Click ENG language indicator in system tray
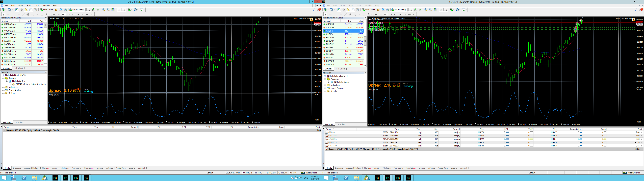This screenshot has width=644, height=181. point(306,178)
